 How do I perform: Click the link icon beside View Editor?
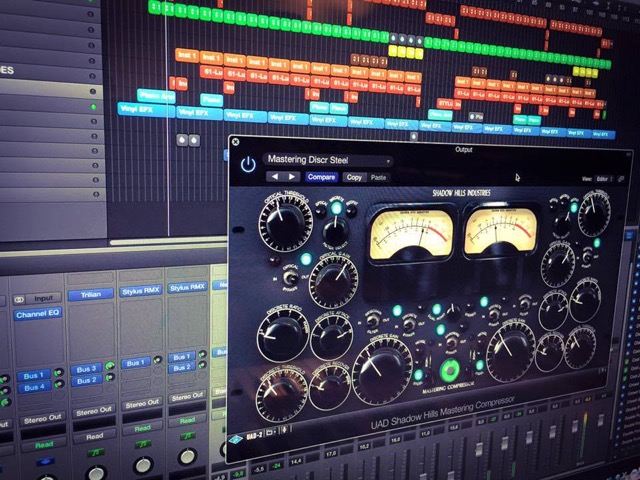[621, 179]
